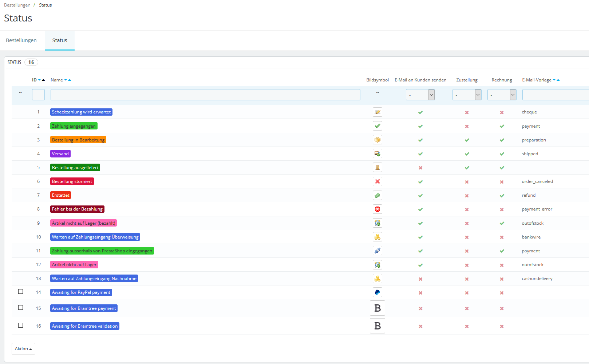Click the payment_error template cell
The width and height of the screenshot is (589, 364).
(537, 209)
